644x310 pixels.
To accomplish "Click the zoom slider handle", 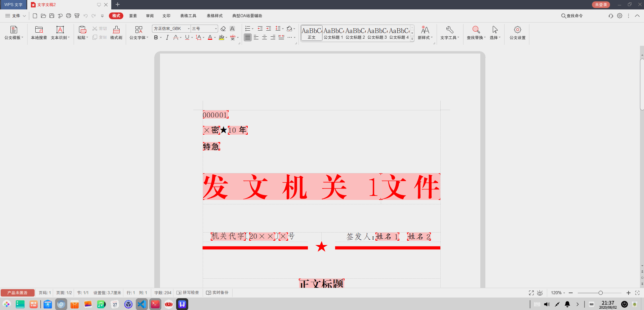I will (601, 293).
